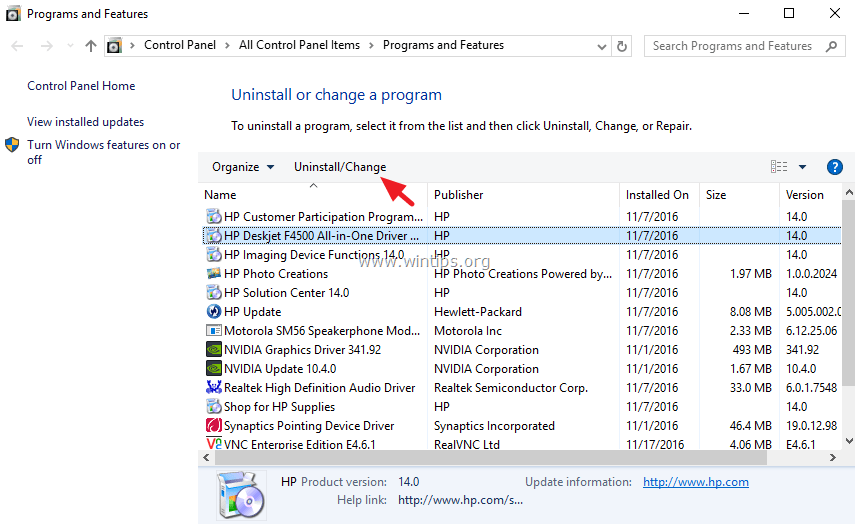Click Motorola Inc publisher cell
Image resolution: width=855 pixels, height=524 pixels.
(x=468, y=331)
